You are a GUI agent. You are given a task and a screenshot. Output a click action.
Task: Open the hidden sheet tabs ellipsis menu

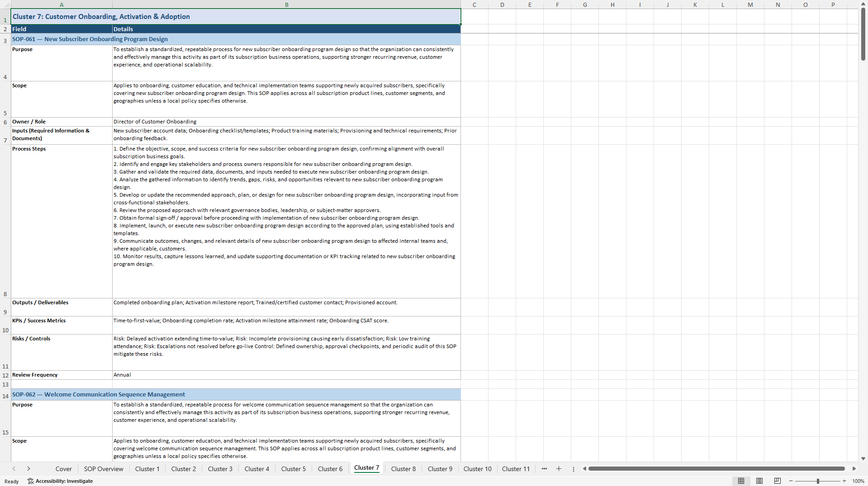pos(544,469)
